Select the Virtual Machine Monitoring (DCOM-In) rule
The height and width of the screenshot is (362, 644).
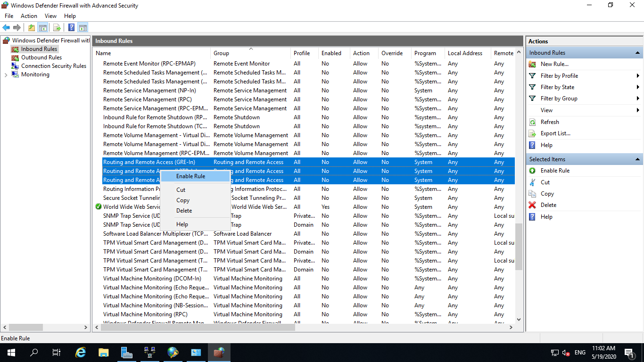(x=304, y=279)
